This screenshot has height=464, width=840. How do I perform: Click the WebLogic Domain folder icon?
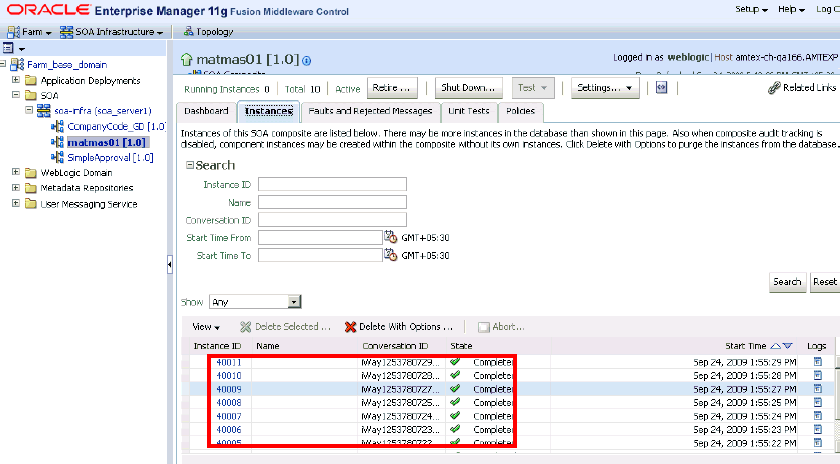pyautogui.click(x=31, y=173)
